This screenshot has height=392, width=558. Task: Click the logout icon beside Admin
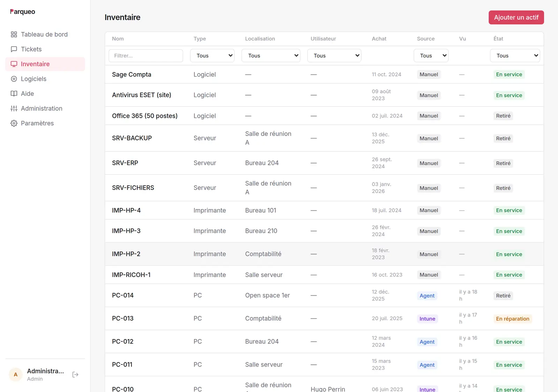pos(75,375)
